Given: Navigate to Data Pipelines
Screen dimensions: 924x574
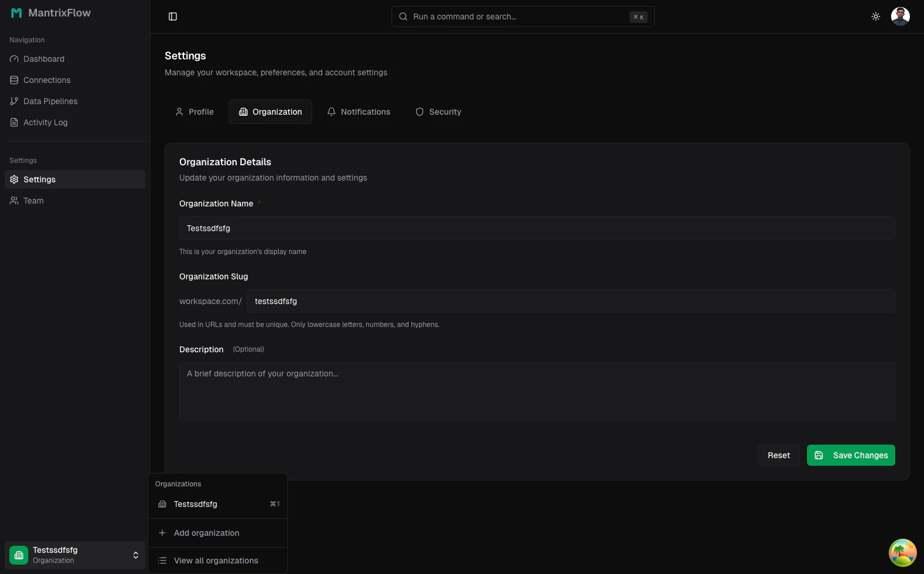Looking at the screenshot, I should tap(75, 101).
